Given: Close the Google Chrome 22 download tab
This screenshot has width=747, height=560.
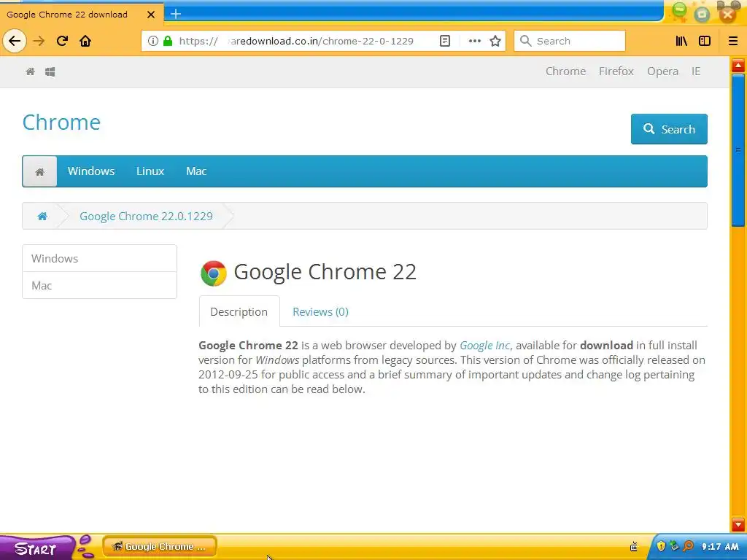Looking at the screenshot, I should (151, 15).
